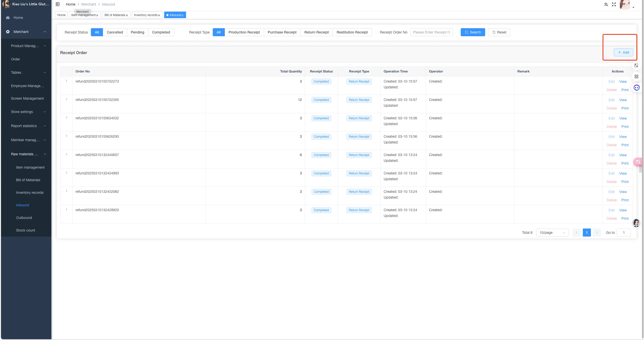Focus the Receipt Order No input

coord(431,32)
